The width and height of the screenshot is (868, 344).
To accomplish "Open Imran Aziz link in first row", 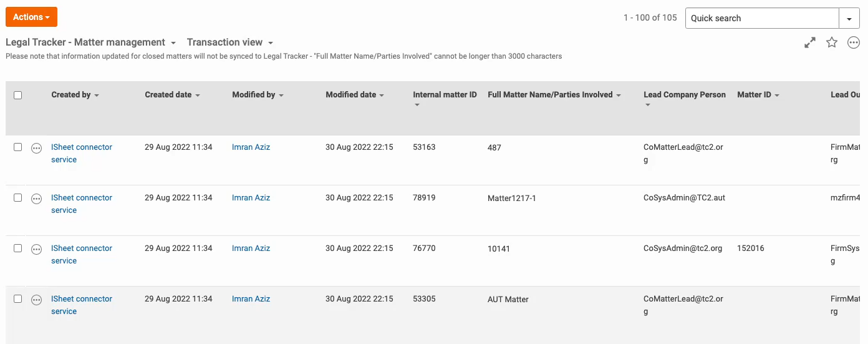I will (x=251, y=147).
